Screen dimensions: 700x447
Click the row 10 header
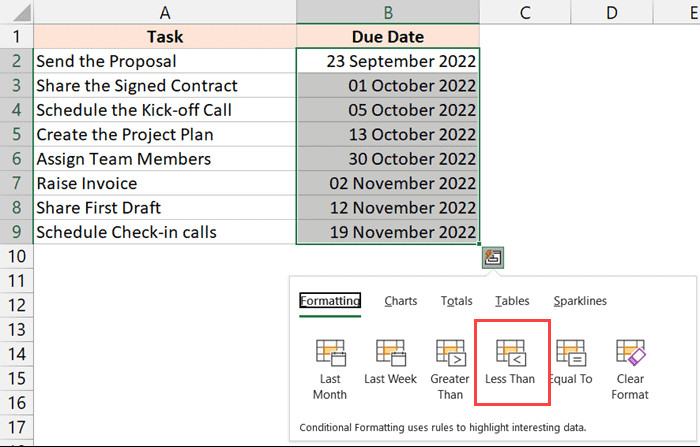pyautogui.click(x=15, y=256)
